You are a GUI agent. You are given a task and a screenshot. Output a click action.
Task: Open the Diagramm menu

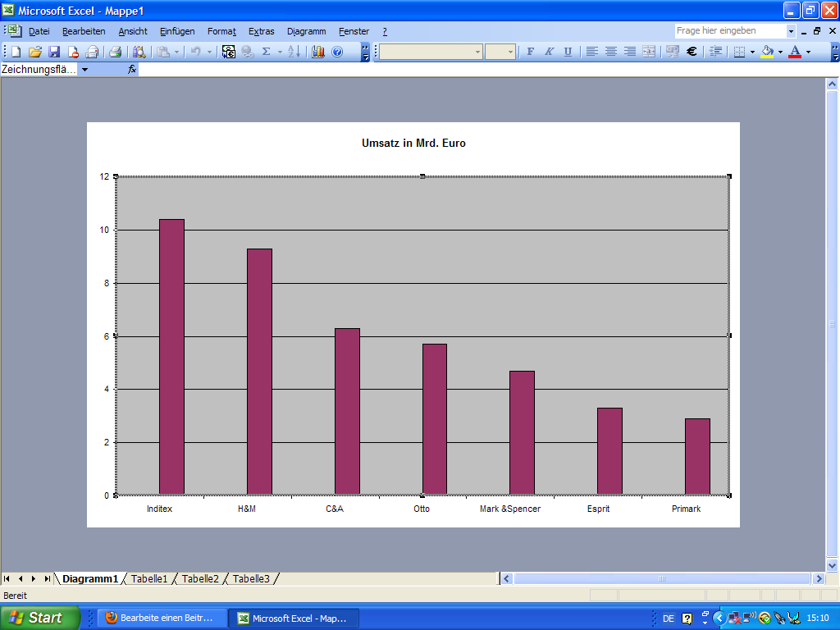coord(307,31)
